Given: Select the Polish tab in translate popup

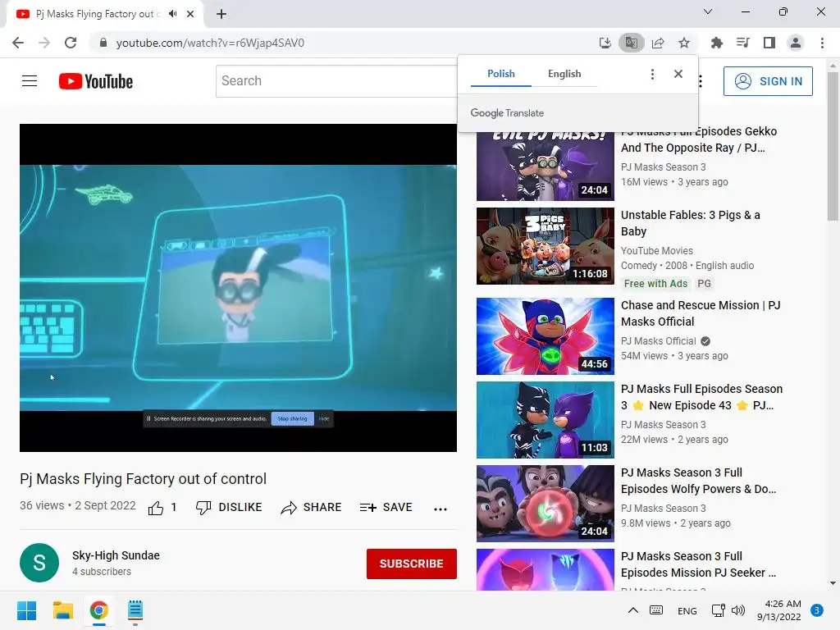Looking at the screenshot, I should click(x=501, y=74).
